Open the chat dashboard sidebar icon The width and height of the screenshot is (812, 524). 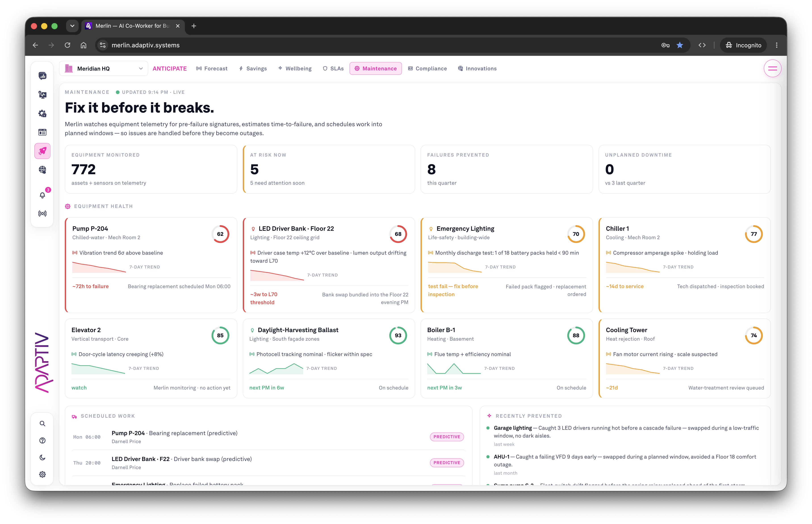tap(42, 75)
